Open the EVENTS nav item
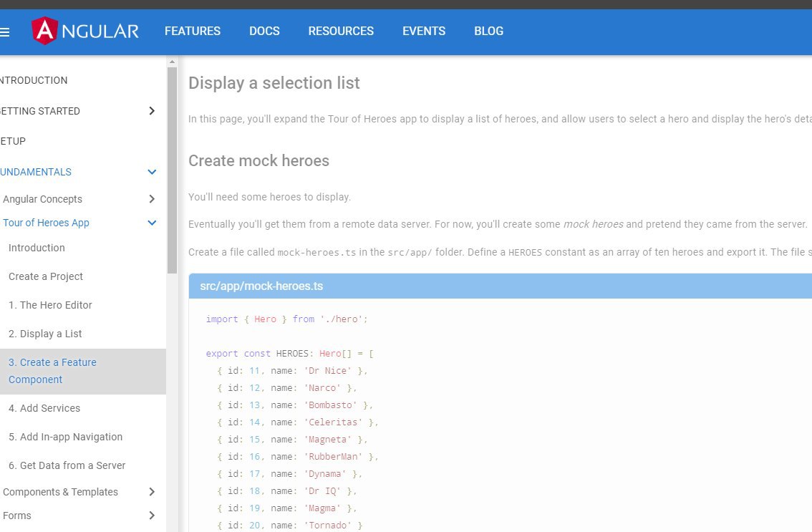The height and width of the screenshot is (532, 812). (424, 31)
